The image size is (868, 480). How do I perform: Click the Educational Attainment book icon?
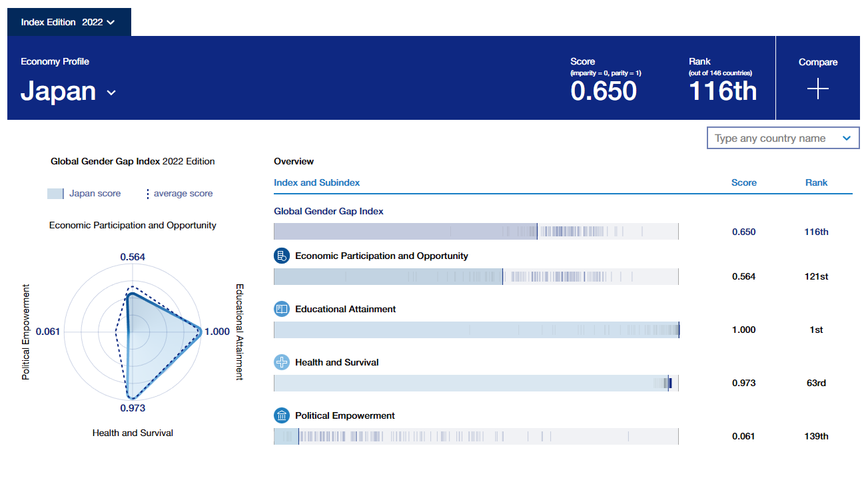coord(282,309)
